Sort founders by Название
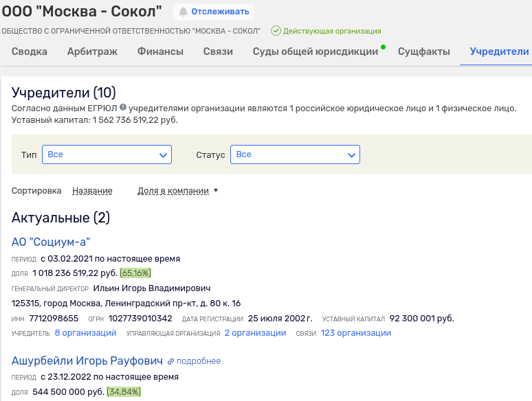This screenshot has height=401, width=532. pyautogui.click(x=92, y=191)
